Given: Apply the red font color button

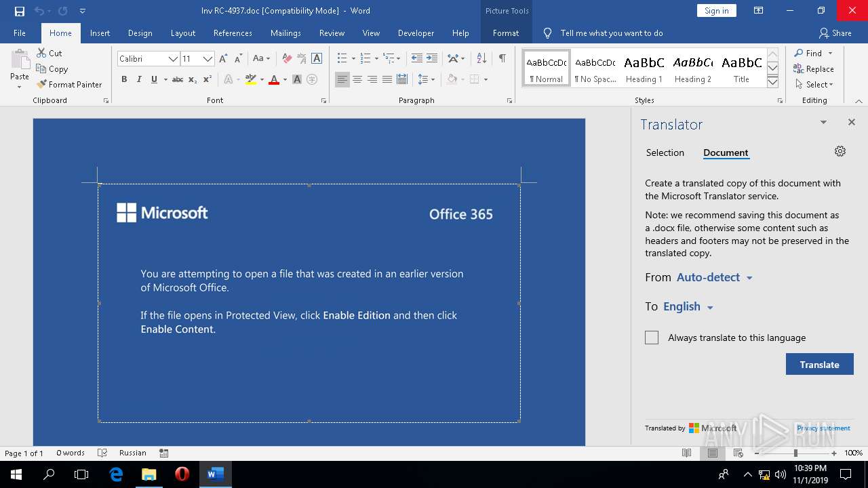Looking at the screenshot, I should 274,79.
